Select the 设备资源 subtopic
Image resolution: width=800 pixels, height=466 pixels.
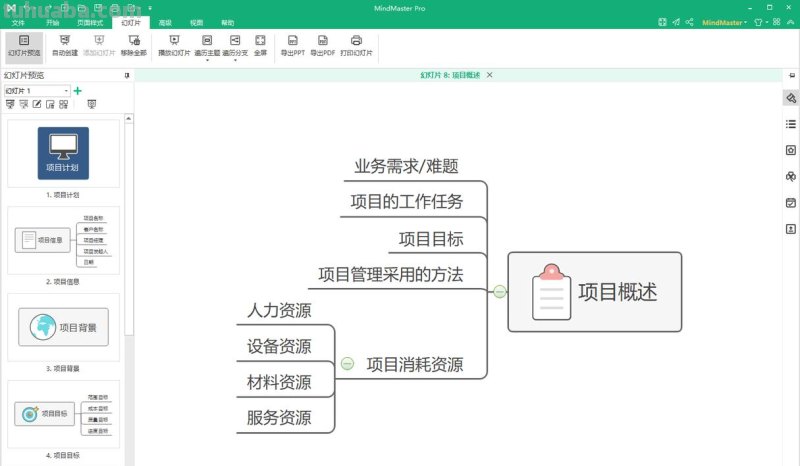point(279,347)
